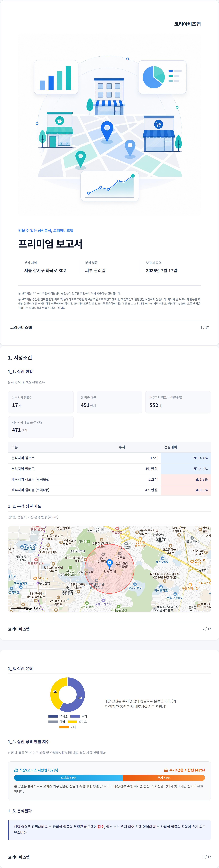
Task: Click the 오피스 legend yellow swatch
Action: pos(72,722)
